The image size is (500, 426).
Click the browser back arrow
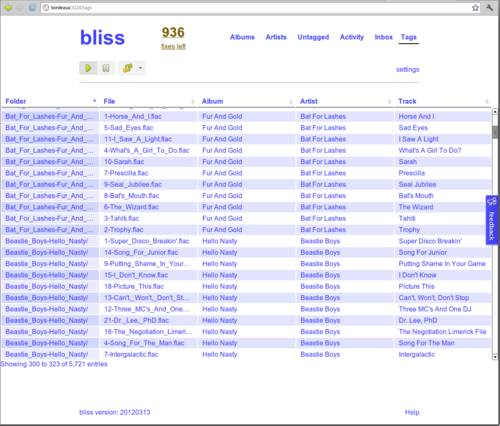pyautogui.click(x=8, y=7)
